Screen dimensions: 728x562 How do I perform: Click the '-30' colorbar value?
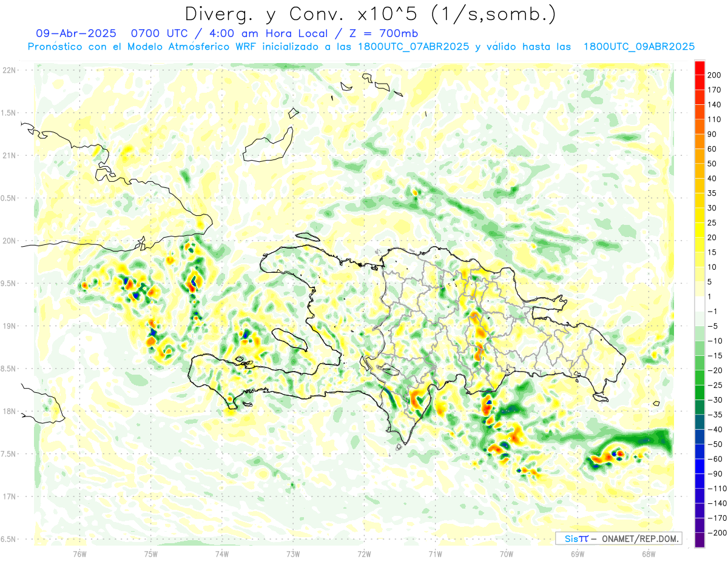pos(714,400)
